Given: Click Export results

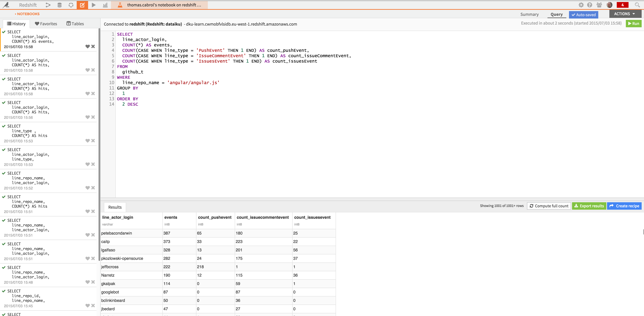Looking at the screenshot, I should (x=589, y=206).
